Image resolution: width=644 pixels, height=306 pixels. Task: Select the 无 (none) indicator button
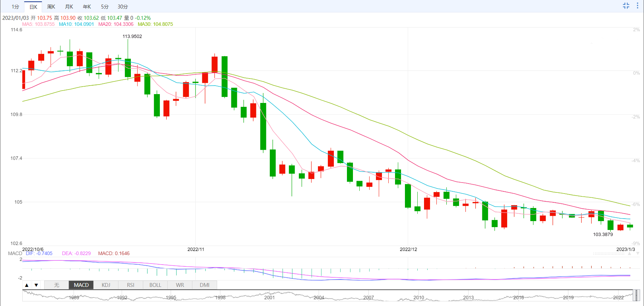57,285
